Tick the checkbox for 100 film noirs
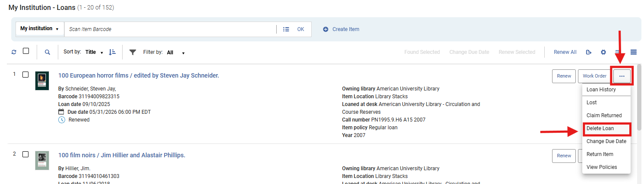The width and height of the screenshot is (644, 184). [25, 154]
